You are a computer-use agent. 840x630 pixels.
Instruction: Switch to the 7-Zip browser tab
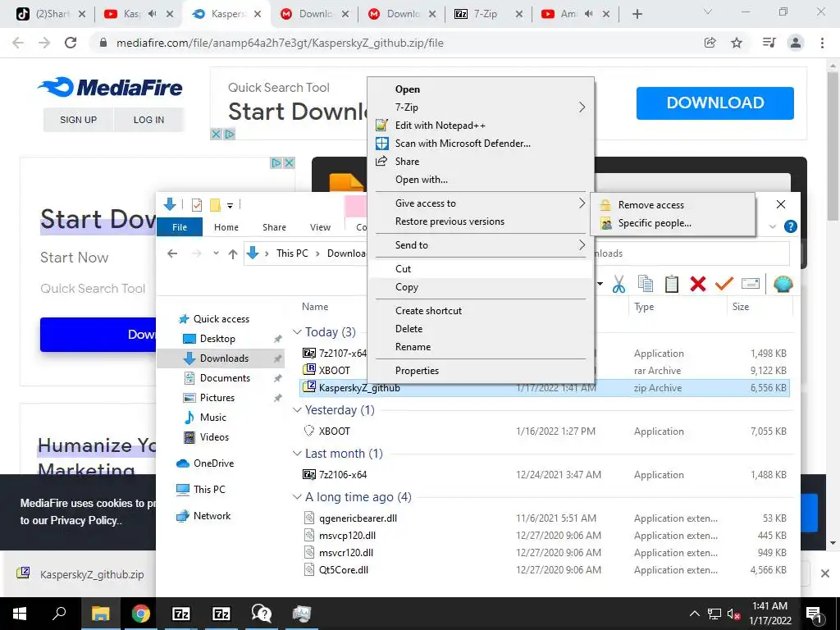click(485, 14)
